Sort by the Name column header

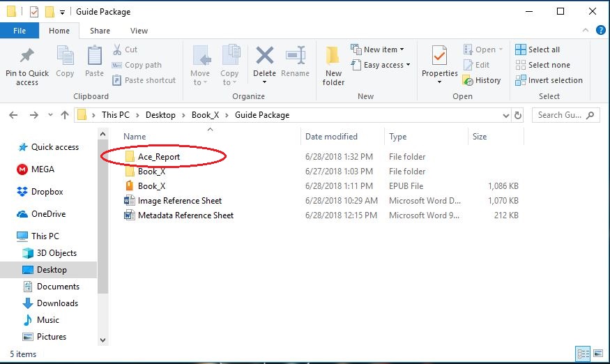[135, 137]
